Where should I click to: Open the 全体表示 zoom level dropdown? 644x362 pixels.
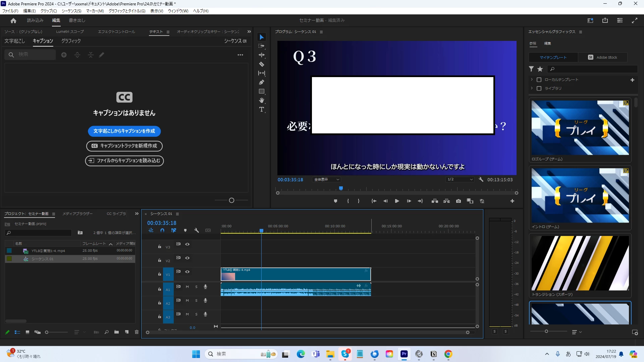click(x=327, y=180)
